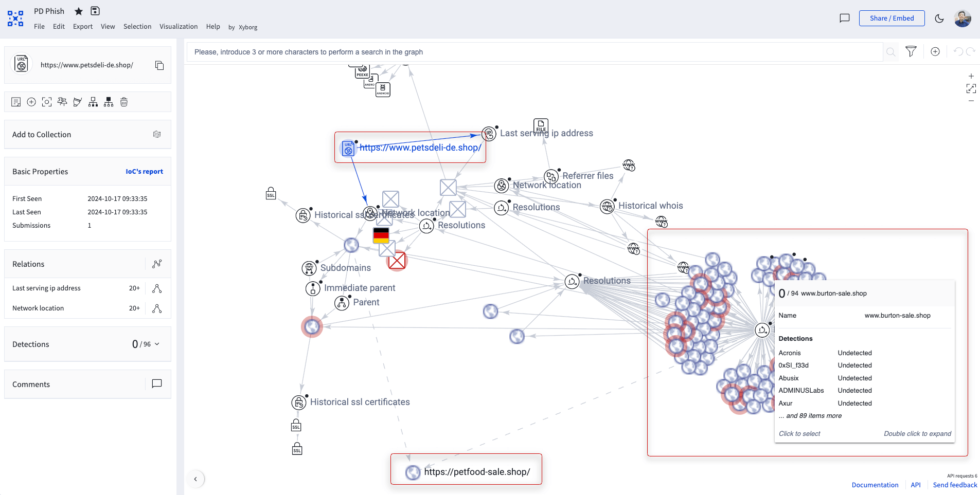Click the Send feedback link
Image resolution: width=980 pixels, height=495 pixels.
click(955, 485)
